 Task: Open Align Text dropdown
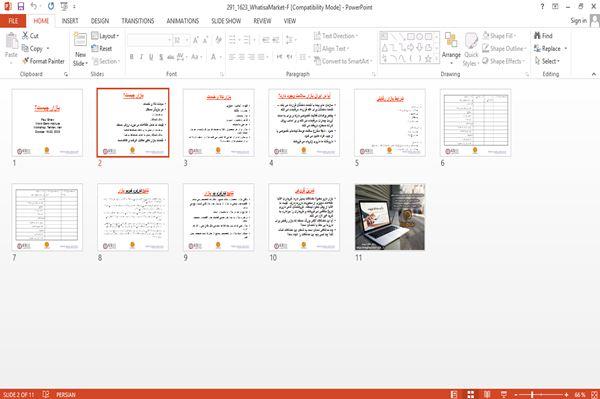tap(331, 49)
